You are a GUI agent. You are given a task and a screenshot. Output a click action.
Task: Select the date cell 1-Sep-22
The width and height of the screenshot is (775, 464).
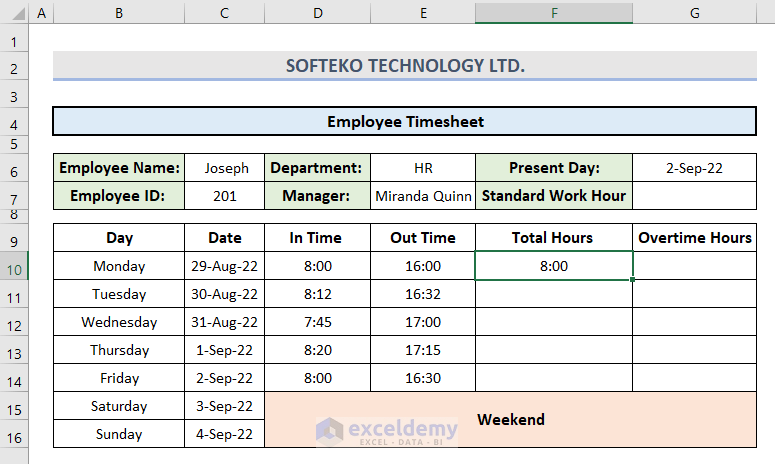click(x=224, y=350)
